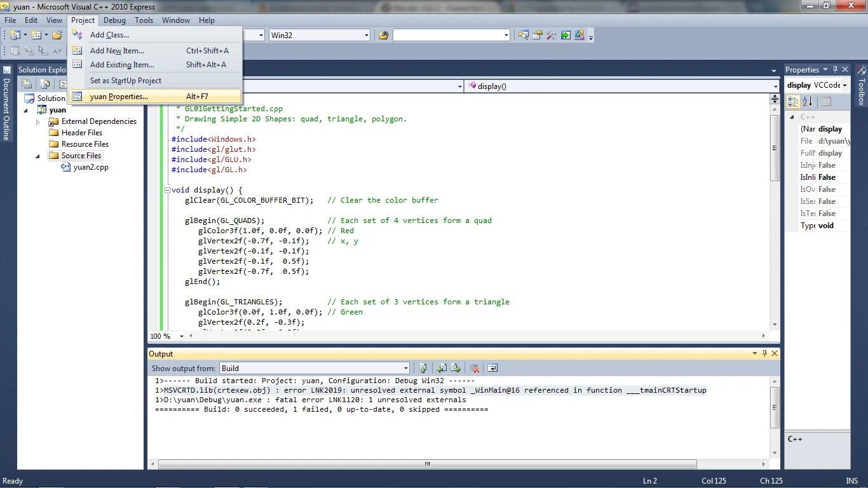Viewport: 868px width, 488px height.
Task: Sort properties alphabetically with A-Z icon
Action: point(807,102)
